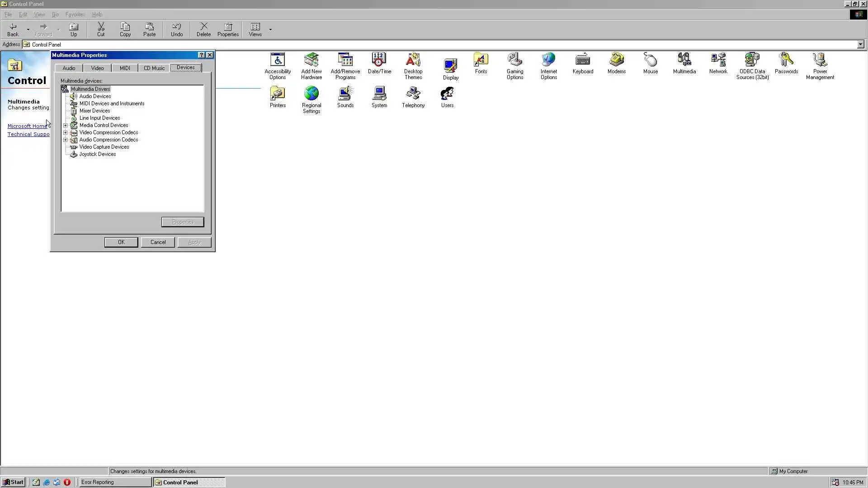Screen dimensions: 868x488
Task: Expand the Video Compression Codecs node
Action: [x=66, y=132]
